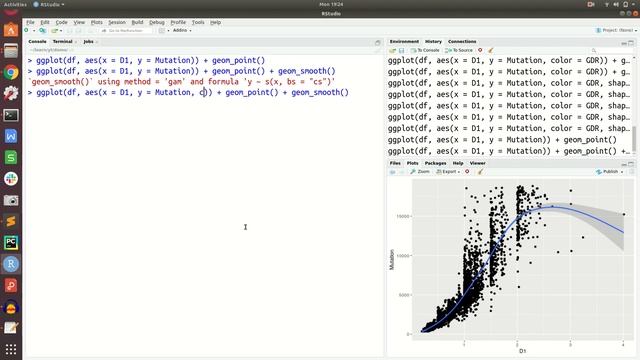The image size is (640, 360).
Task: Send selected history To Console
Action: point(425,51)
